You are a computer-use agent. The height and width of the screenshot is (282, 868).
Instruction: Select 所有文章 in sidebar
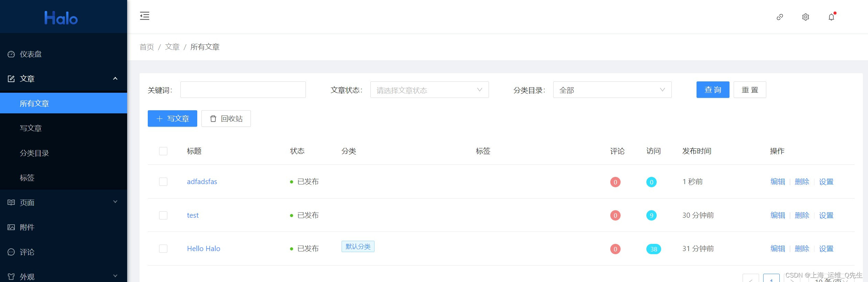click(64, 103)
